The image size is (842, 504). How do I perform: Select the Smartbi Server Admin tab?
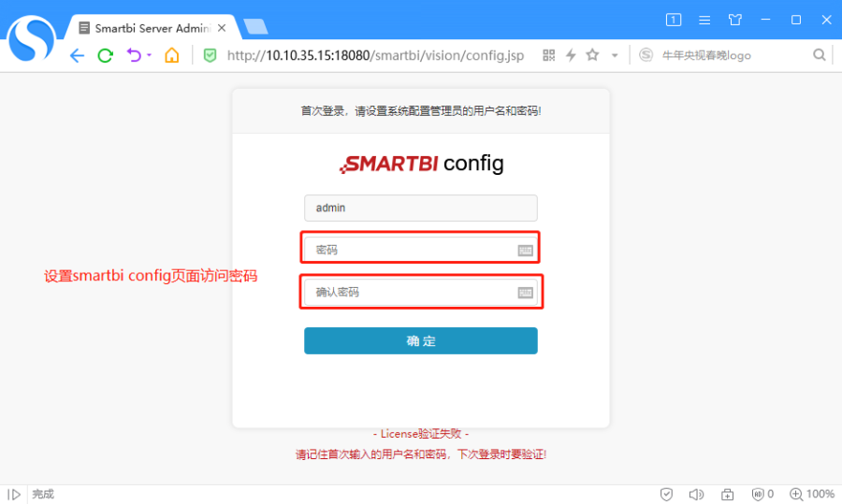pyautogui.click(x=152, y=28)
